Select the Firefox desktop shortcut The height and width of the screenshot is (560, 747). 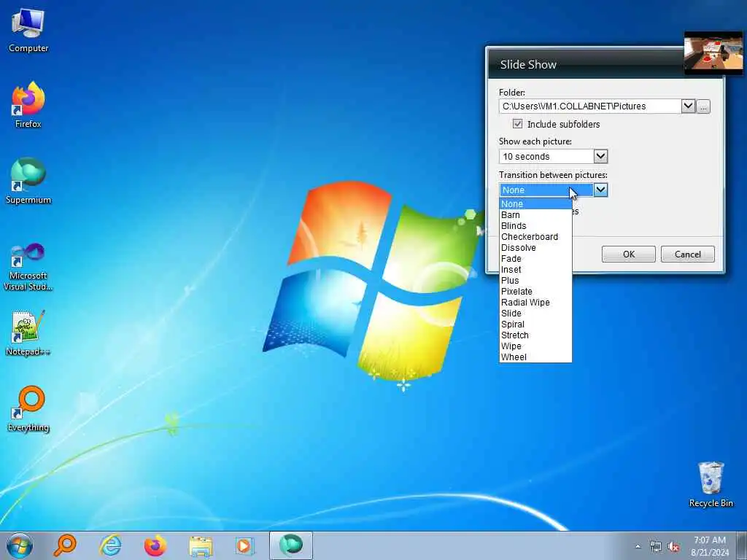[x=28, y=105]
